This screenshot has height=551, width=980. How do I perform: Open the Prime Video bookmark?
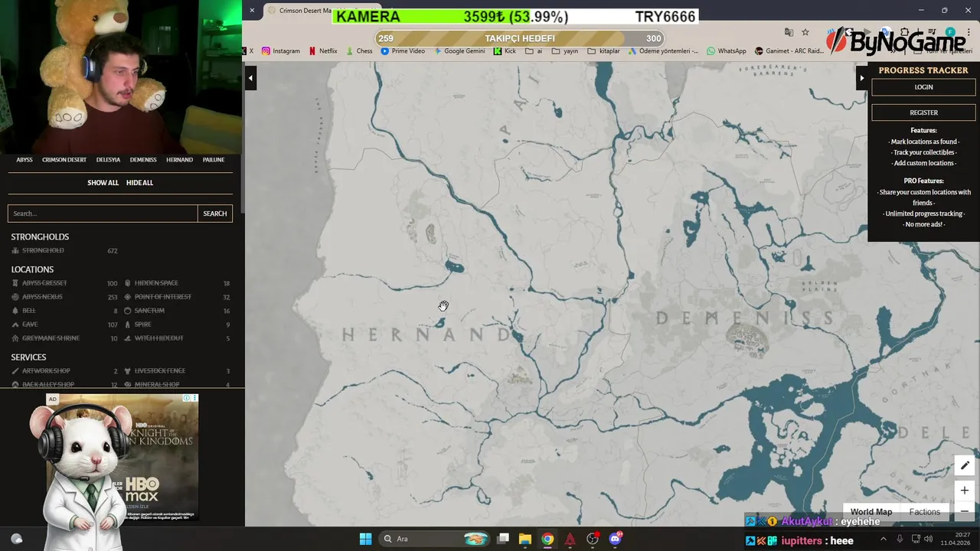tap(403, 51)
